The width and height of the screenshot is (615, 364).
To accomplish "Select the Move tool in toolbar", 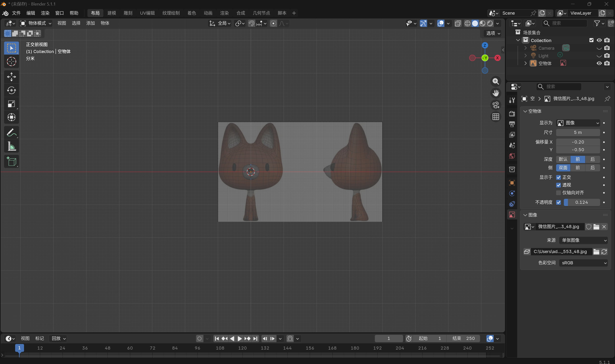I will 11,77.
